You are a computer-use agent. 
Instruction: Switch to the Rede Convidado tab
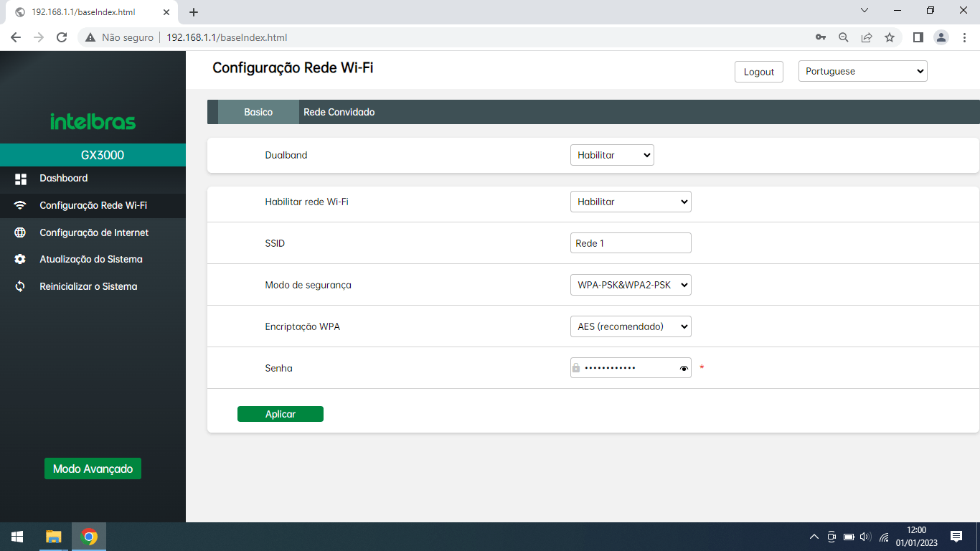(x=339, y=112)
